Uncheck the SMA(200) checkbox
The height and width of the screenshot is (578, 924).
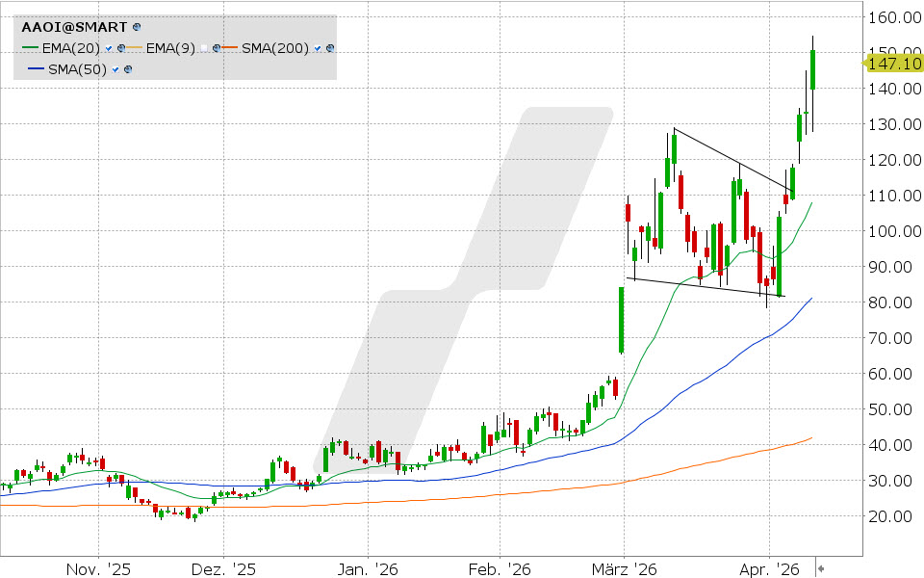(x=319, y=48)
